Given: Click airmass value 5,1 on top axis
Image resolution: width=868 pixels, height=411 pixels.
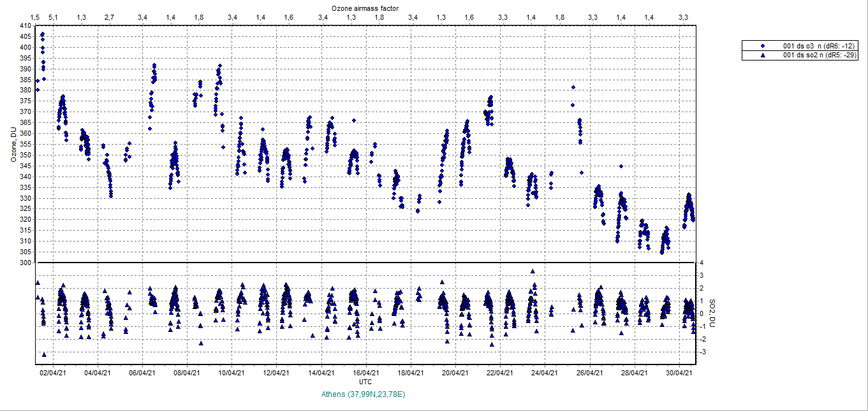Looking at the screenshot, I should click(54, 17).
